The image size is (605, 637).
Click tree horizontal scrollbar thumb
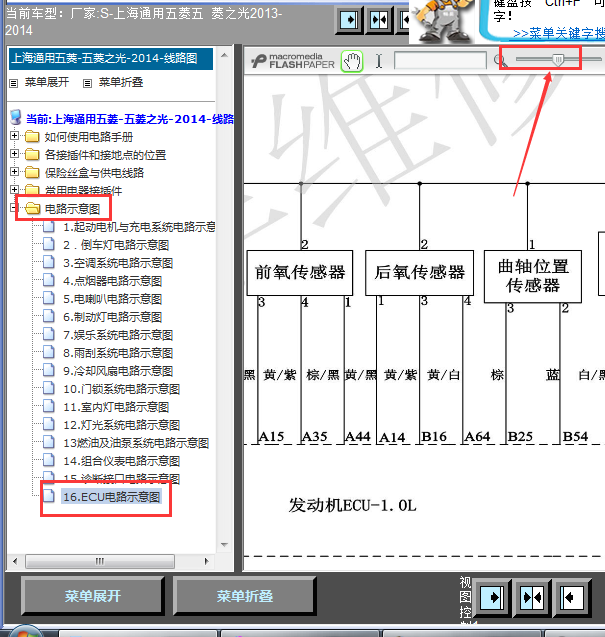pyautogui.click(x=100, y=561)
